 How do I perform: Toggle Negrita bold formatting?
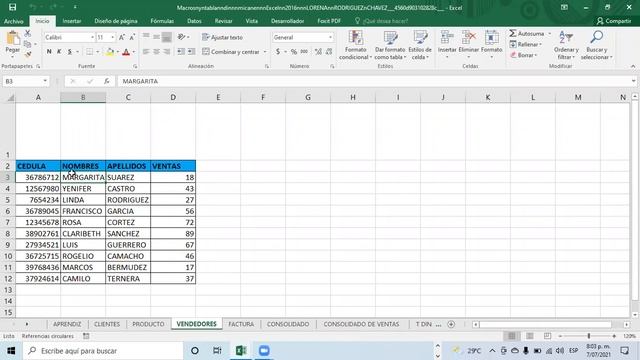pos(49,51)
